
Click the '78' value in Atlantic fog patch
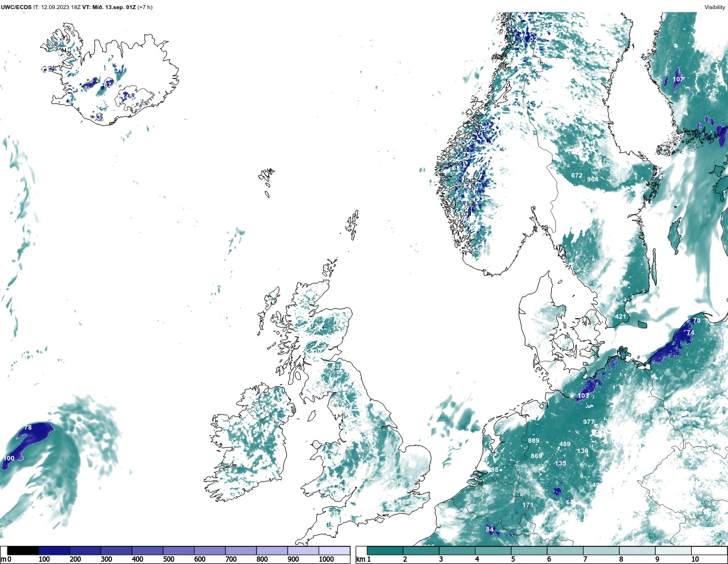click(28, 427)
